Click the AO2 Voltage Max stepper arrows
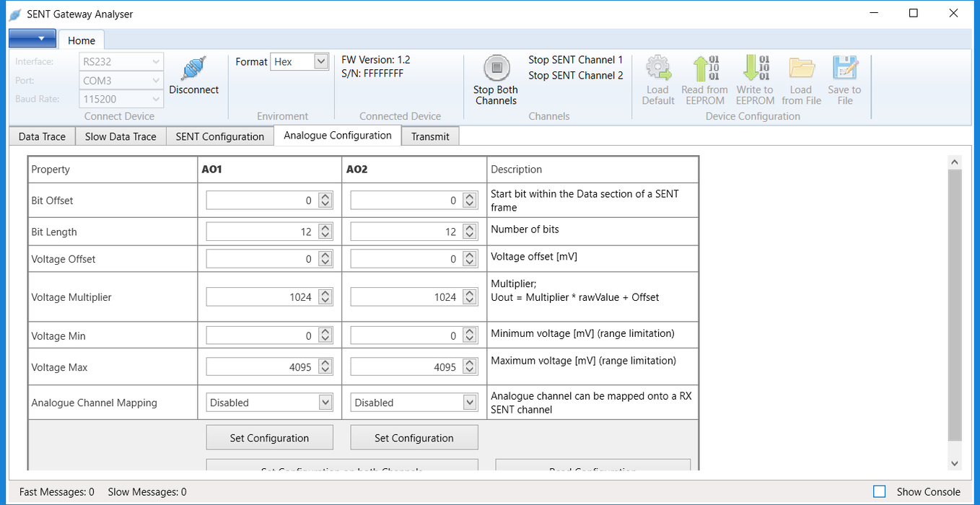Screen dimensions: 980x505 coord(470,367)
